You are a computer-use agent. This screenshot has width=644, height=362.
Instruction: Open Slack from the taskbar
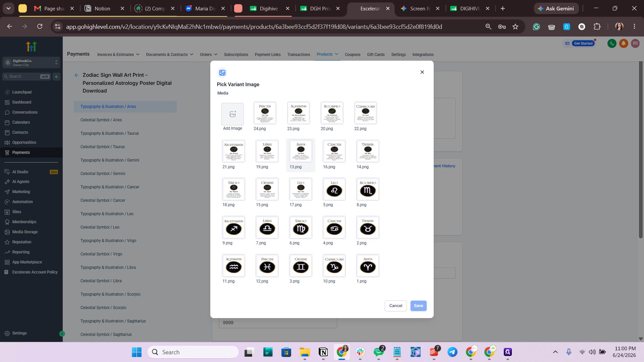pos(360,352)
